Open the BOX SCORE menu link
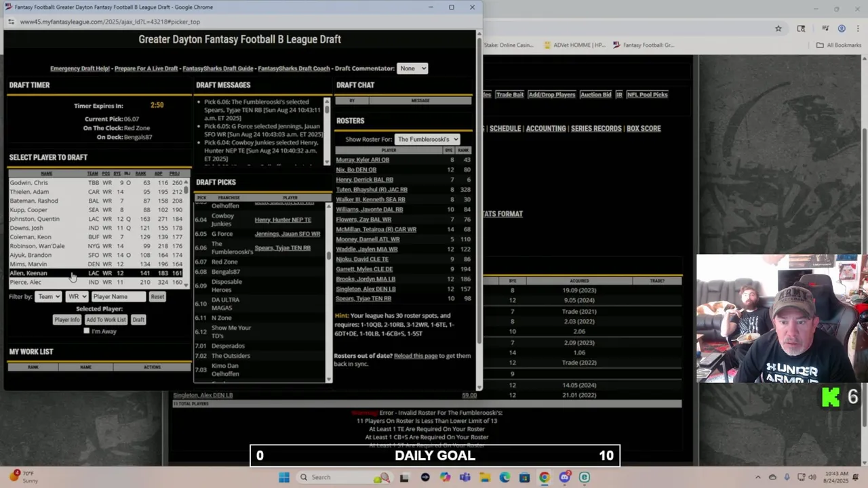The image size is (868, 488). tap(644, 129)
